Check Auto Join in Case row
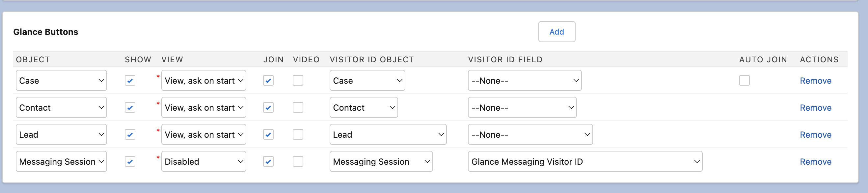868x193 pixels. coord(744,80)
